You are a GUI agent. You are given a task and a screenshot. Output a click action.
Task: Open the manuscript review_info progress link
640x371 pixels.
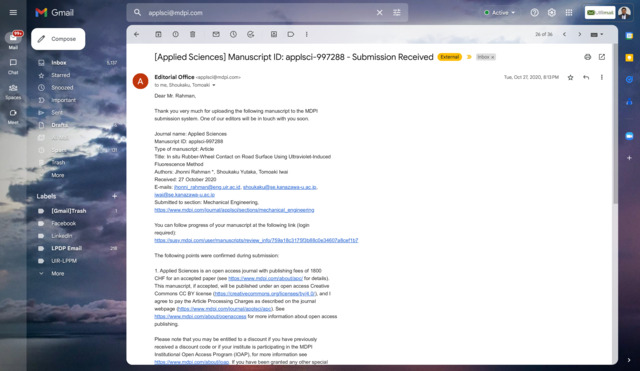click(256, 240)
